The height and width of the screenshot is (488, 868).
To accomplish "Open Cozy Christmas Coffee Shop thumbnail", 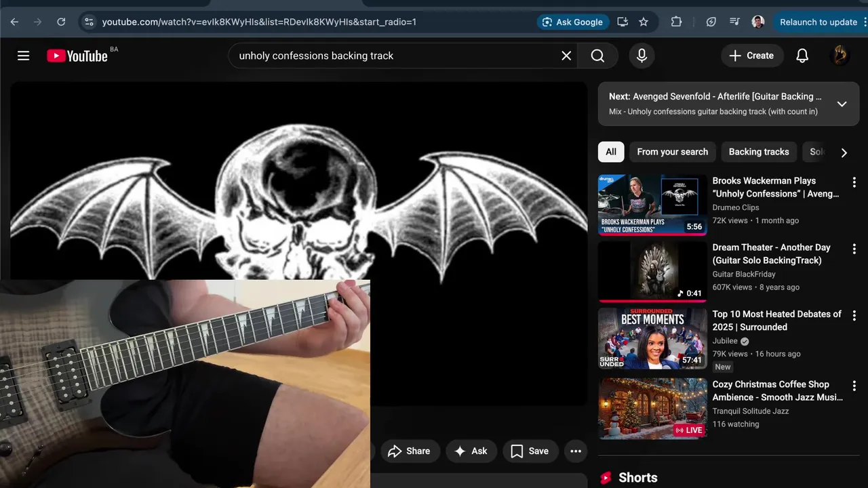I will (652, 408).
